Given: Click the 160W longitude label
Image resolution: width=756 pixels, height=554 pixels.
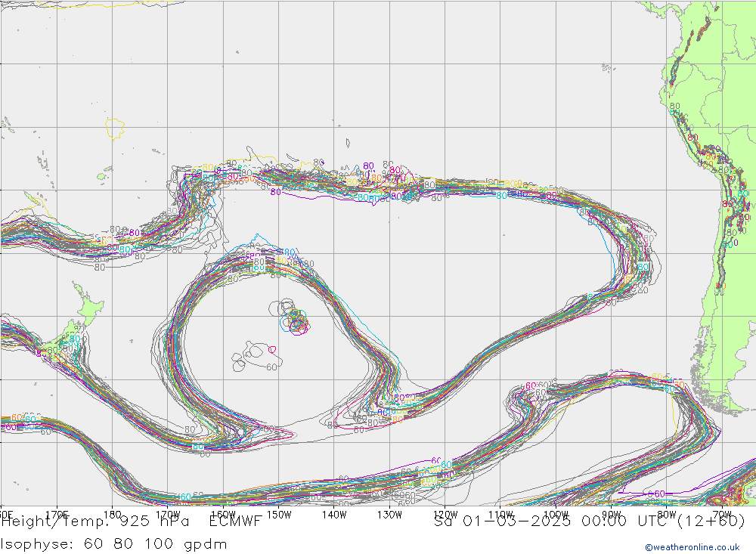Looking at the screenshot, I should point(223,515).
